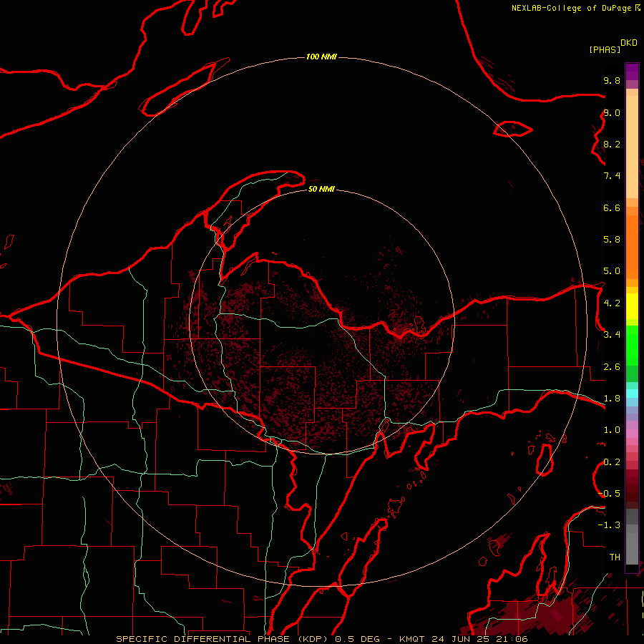Click the SPECIFIC DIFFERENTIAL PHASE (KDP) caption text
Screen dimensions: 644x644
222,639
